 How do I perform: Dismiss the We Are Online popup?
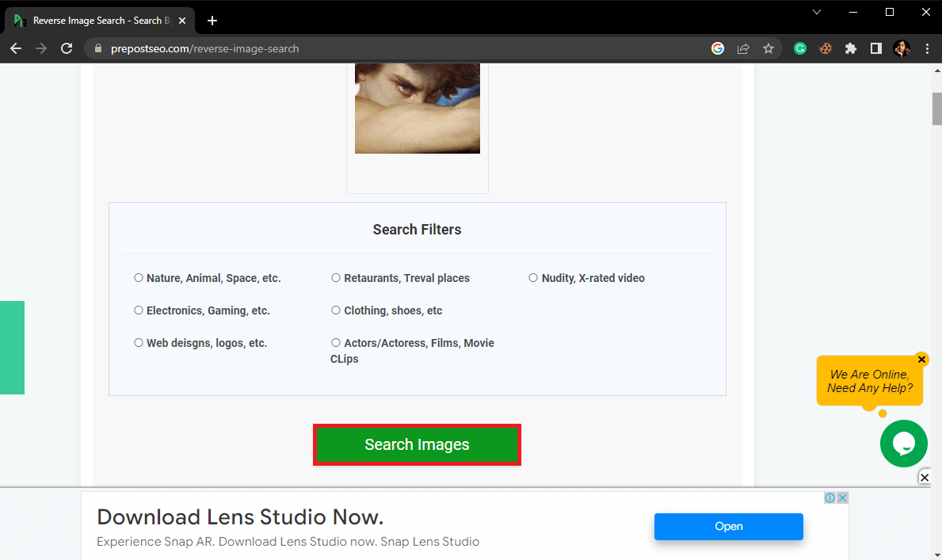[921, 360]
